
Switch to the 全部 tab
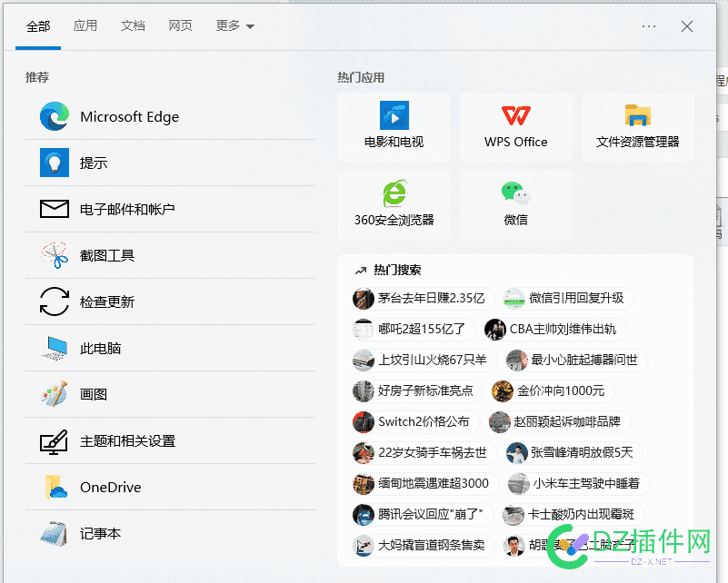38,26
